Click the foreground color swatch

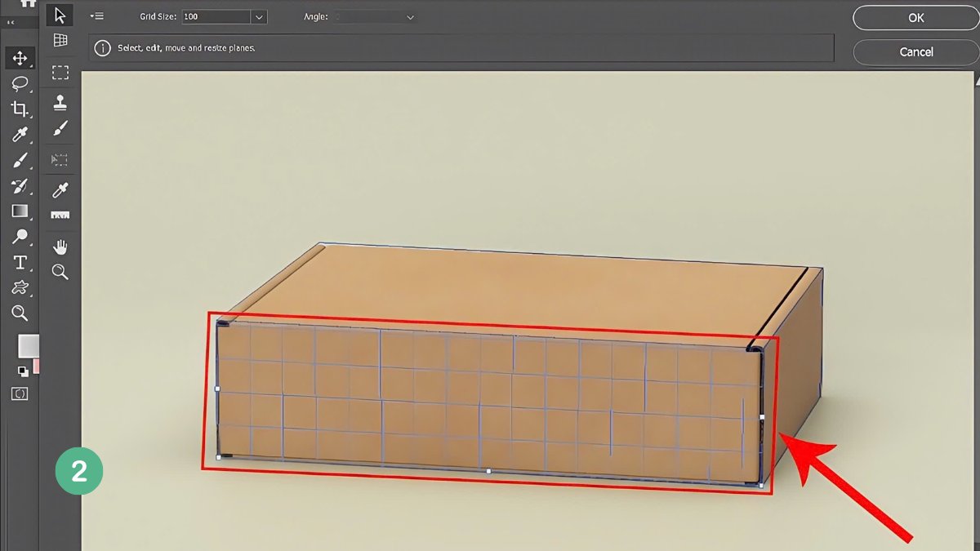(x=27, y=345)
